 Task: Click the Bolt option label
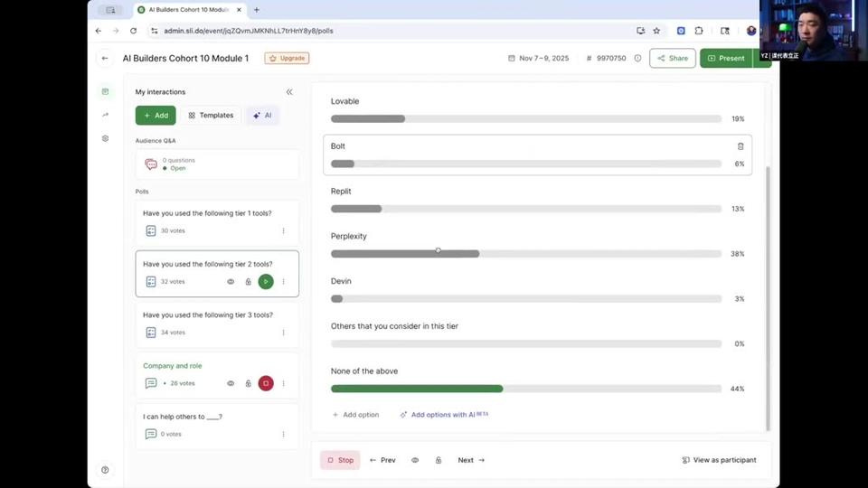(x=337, y=146)
